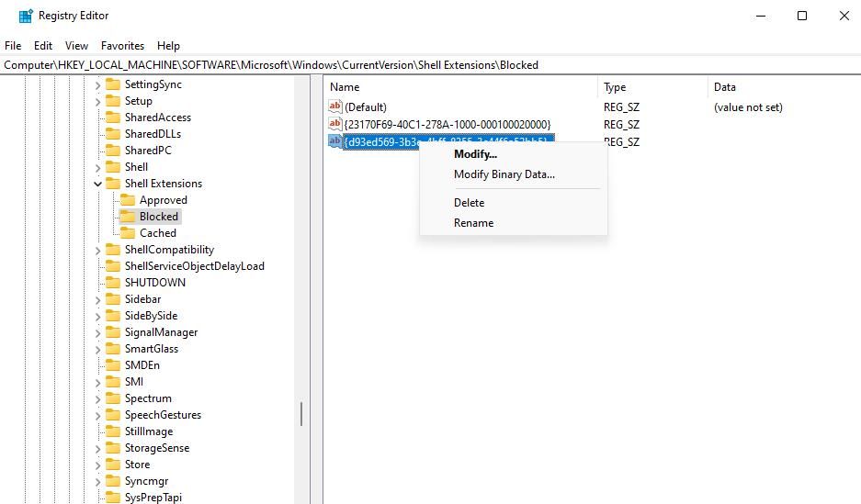Click the SMDEn folder icon
The image size is (861, 504).
click(113, 364)
